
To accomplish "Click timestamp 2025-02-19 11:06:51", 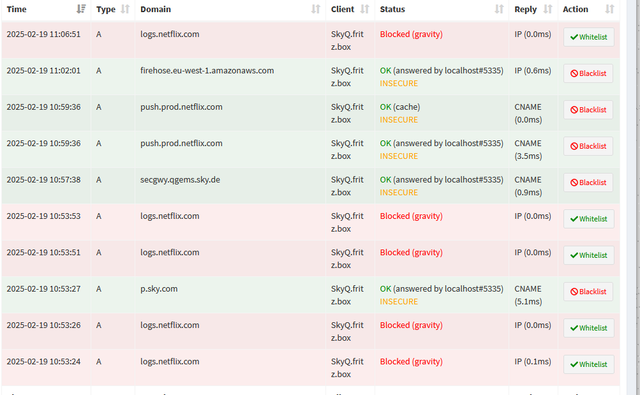I will (43, 34).
